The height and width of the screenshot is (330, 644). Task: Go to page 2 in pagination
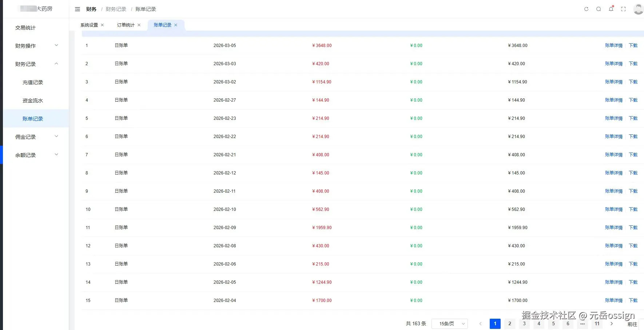[x=510, y=324]
